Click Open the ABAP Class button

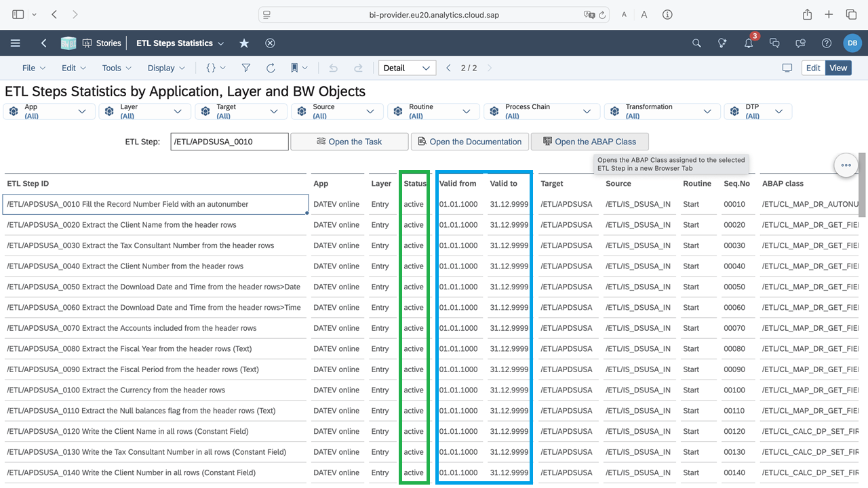[x=589, y=142]
